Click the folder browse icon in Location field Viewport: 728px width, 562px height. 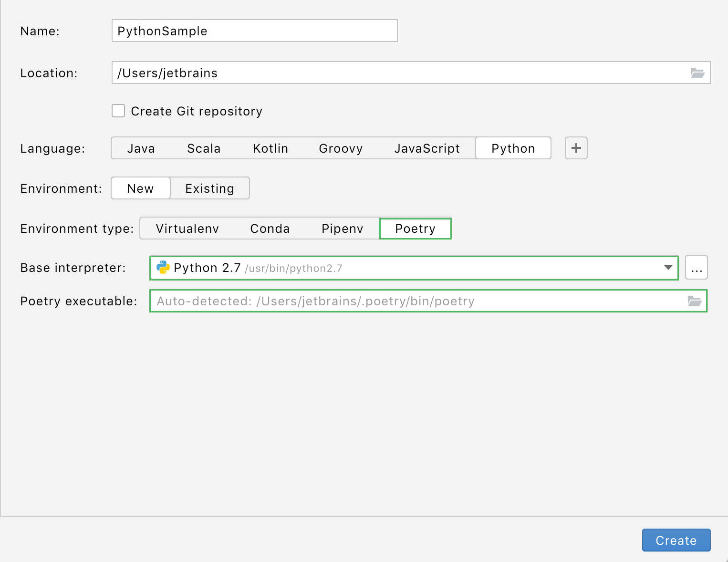[x=697, y=73]
